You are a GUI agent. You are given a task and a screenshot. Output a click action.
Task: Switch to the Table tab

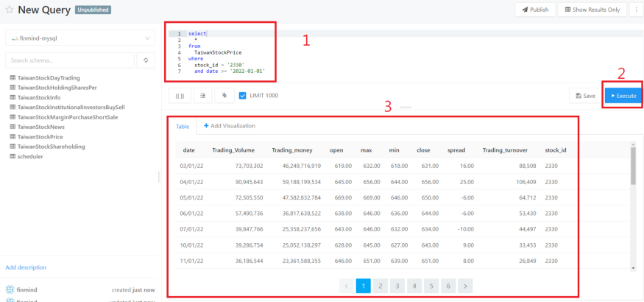[x=181, y=126]
